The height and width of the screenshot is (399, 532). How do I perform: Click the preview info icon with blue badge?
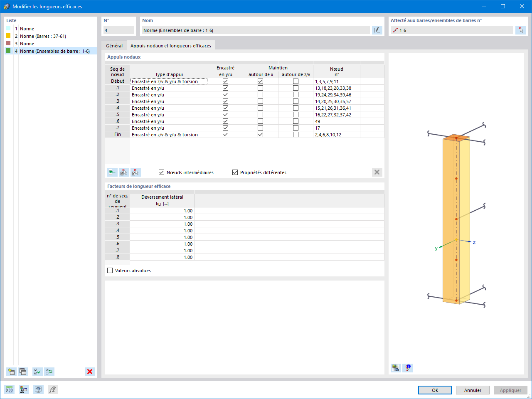(x=408, y=368)
